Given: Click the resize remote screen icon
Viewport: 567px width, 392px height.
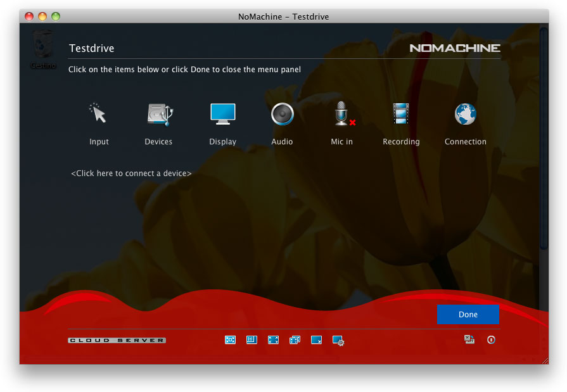Looking at the screenshot, I should click(x=316, y=340).
